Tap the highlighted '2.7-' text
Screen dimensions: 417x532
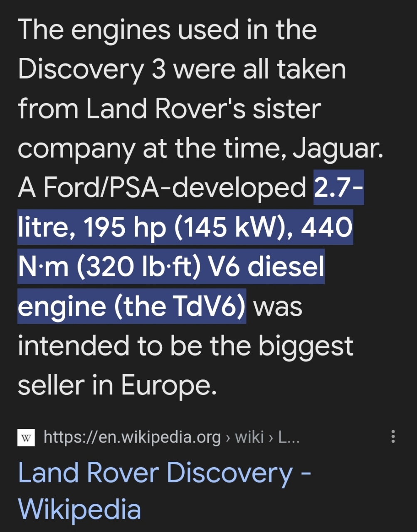coord(338,187)
